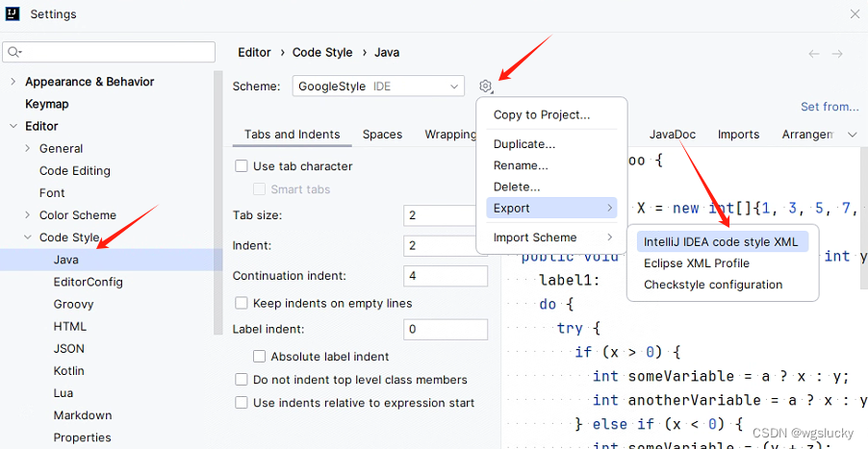This screenshot has height=449, width=868.
Task: Click the IntelliJ IDEA logo icon
Action: pyautogui.click(x=13, y=13)
